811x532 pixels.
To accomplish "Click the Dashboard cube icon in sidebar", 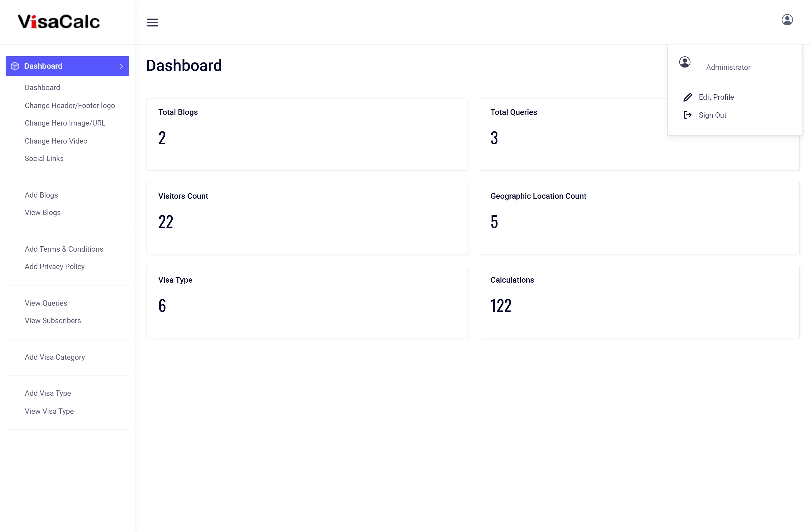I will click(15, 66).
